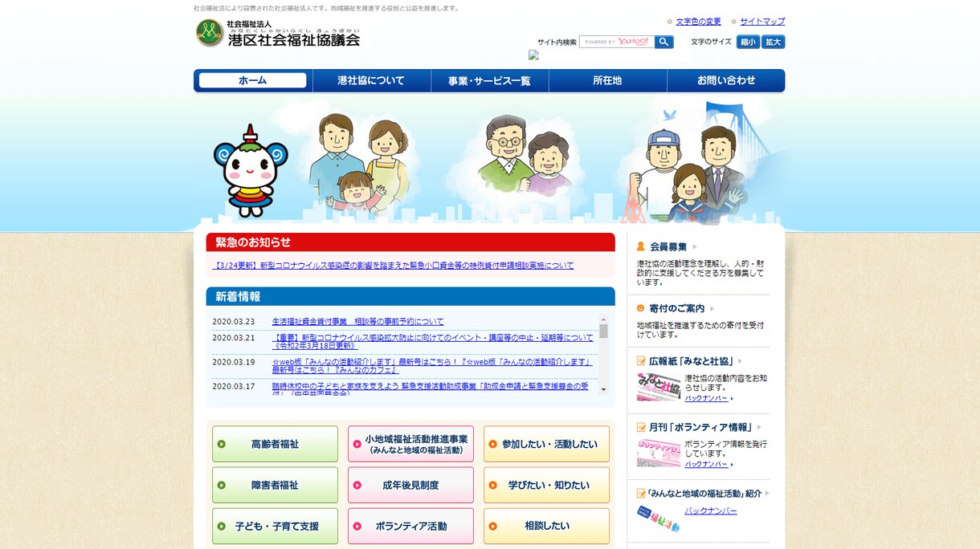Open 成年後見制度 button
This screenshot has width=980, height=549.
coord(410,485)
